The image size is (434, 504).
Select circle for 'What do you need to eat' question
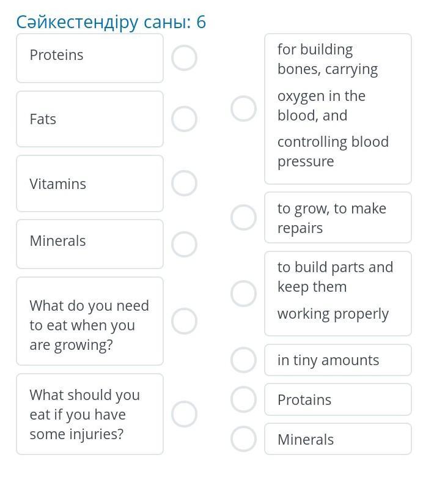point(184,321)
